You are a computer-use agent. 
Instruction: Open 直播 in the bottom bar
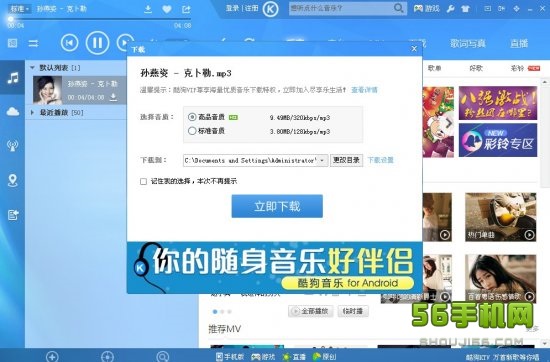coord(294,357)
